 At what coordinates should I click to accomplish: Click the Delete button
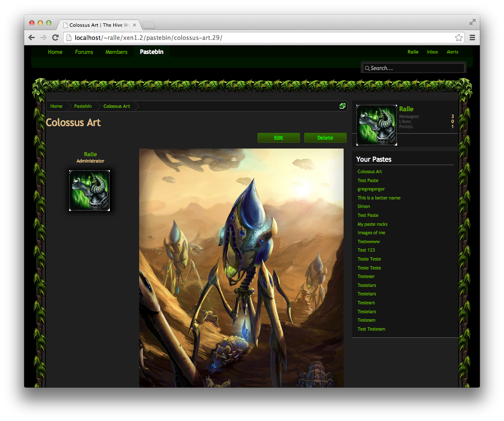click(x=325, y=138)
